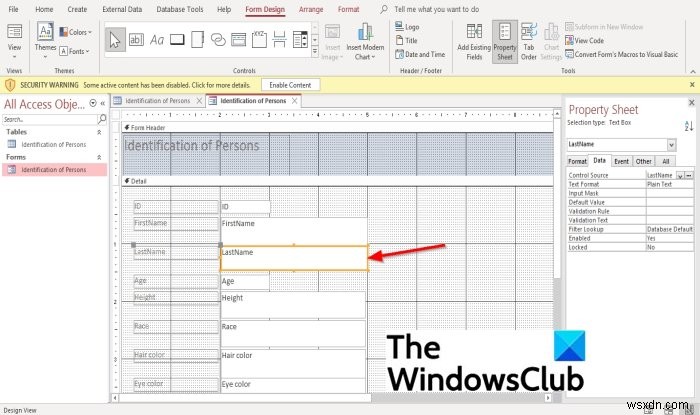Insert a Title in header
Screen dimensions: 700x415
click(x=406, y=41)
